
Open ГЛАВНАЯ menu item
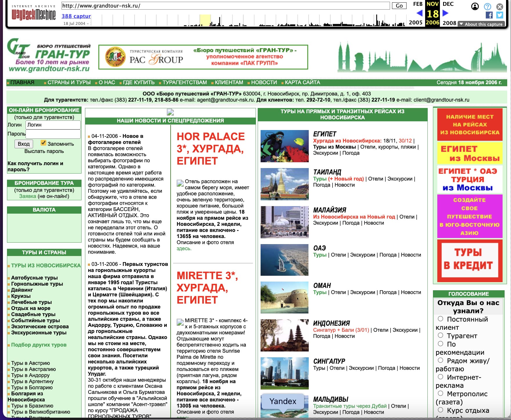click(22, 82)
